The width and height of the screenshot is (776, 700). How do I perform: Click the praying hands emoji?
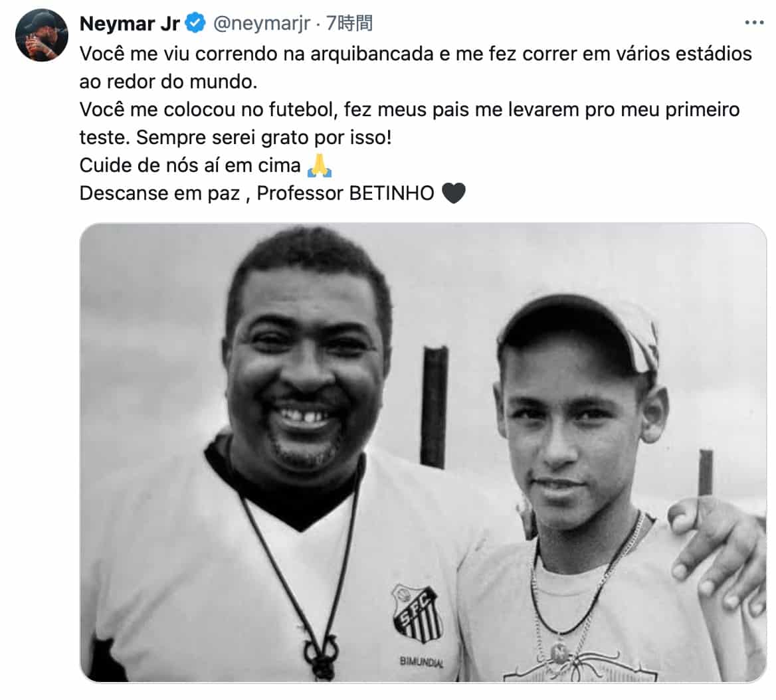(x=319, y=165)
